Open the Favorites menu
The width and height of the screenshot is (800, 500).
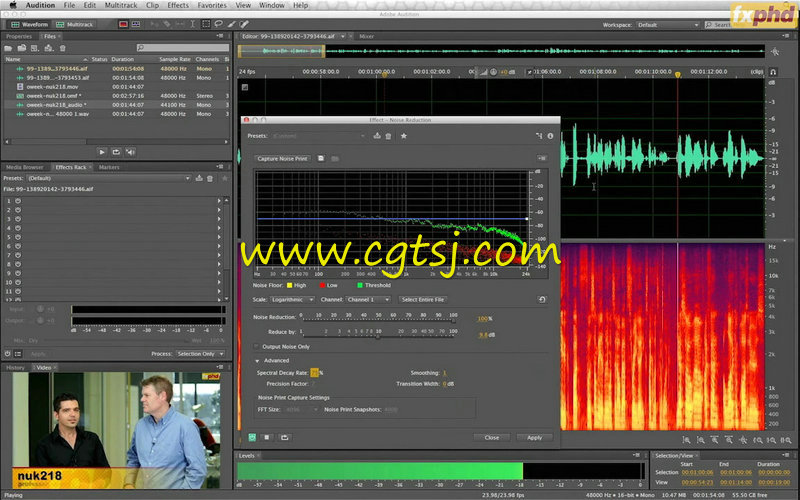pos(212,5)
